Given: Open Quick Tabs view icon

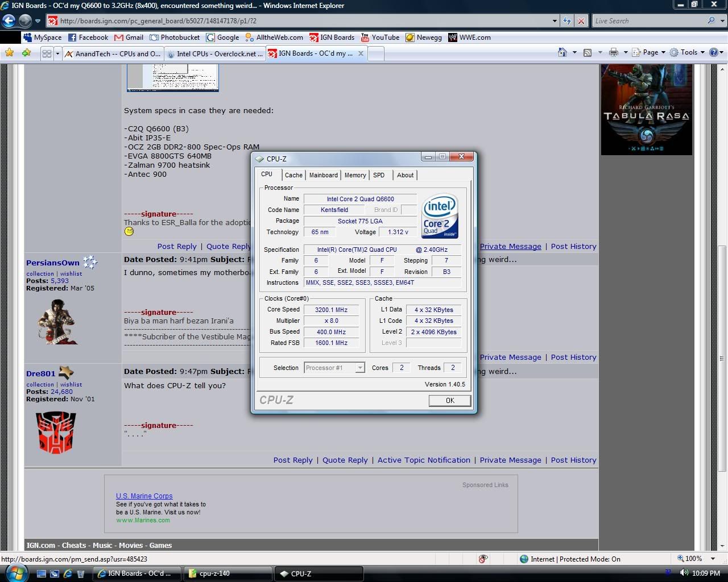Looking at the screenshot, I should [47, 53].
